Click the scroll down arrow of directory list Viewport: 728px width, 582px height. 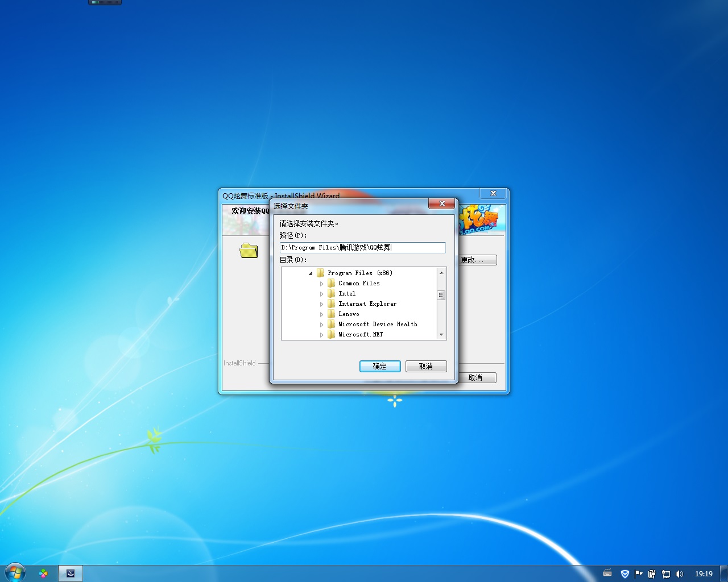pyautogui.click(x=441, y=335)
